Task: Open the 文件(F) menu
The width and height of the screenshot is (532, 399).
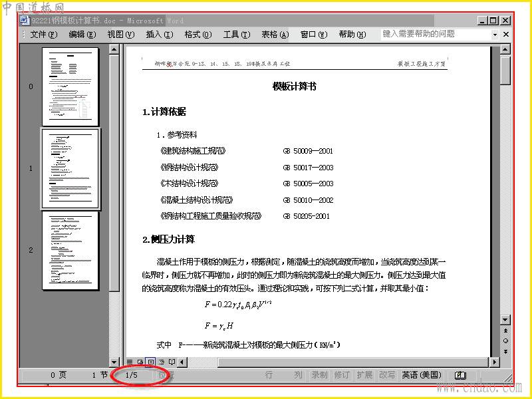Action: [x=44, y=35]
